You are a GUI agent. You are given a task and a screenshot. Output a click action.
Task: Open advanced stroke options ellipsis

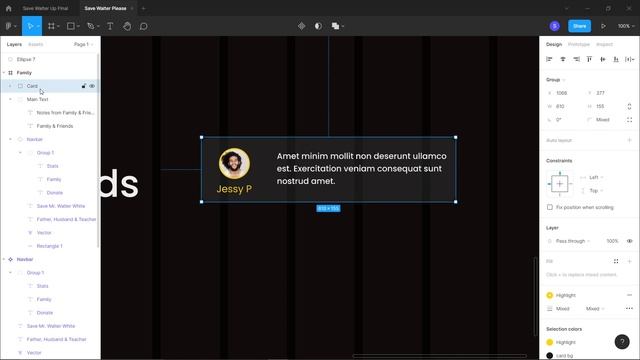629,309
